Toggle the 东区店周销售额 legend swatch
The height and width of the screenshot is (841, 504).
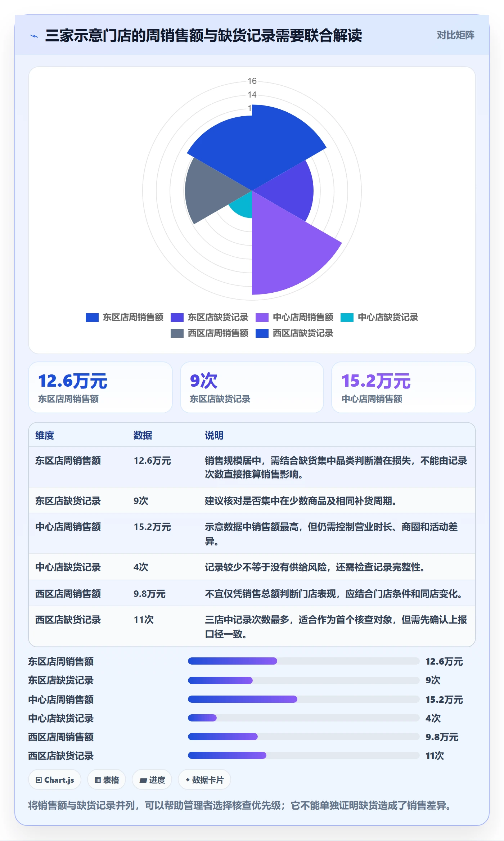92,318
